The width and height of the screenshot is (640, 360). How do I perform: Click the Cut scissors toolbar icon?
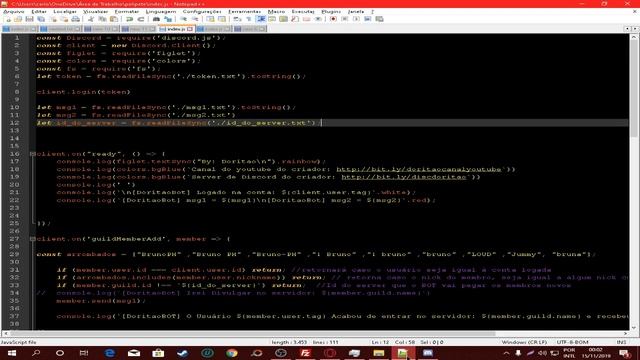pos(91,19)
